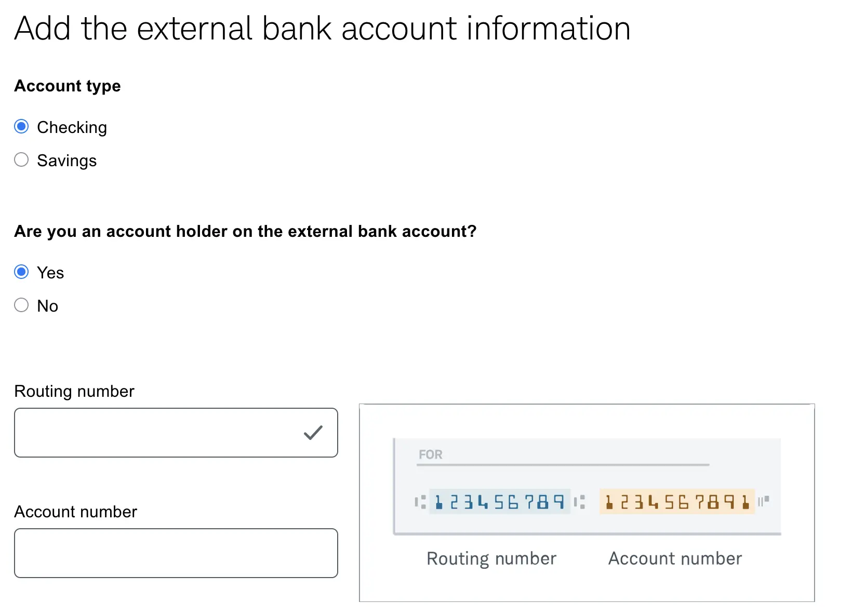Click the page title about external bank account
This screenshot has width=853, height=616.
point(322,28)
